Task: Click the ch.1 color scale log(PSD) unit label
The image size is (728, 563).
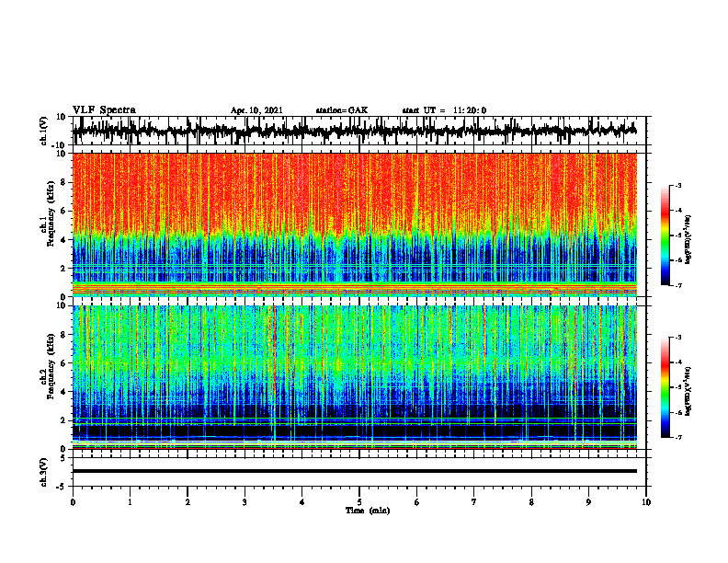Action: tap(688, 239)
